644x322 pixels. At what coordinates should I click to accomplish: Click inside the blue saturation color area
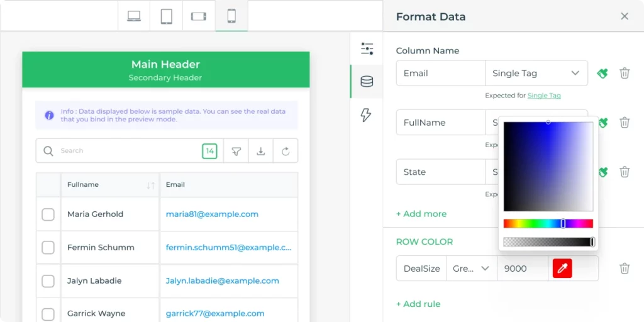pos(548,166)
